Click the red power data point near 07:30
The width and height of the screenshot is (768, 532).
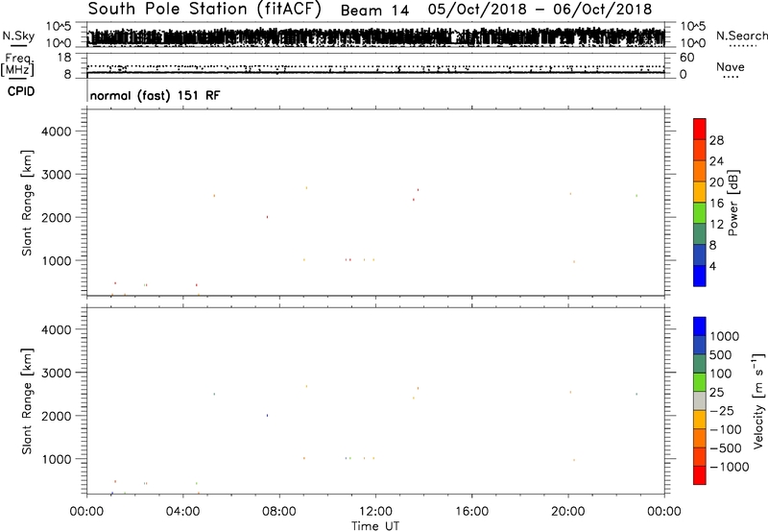coord(267,217)
